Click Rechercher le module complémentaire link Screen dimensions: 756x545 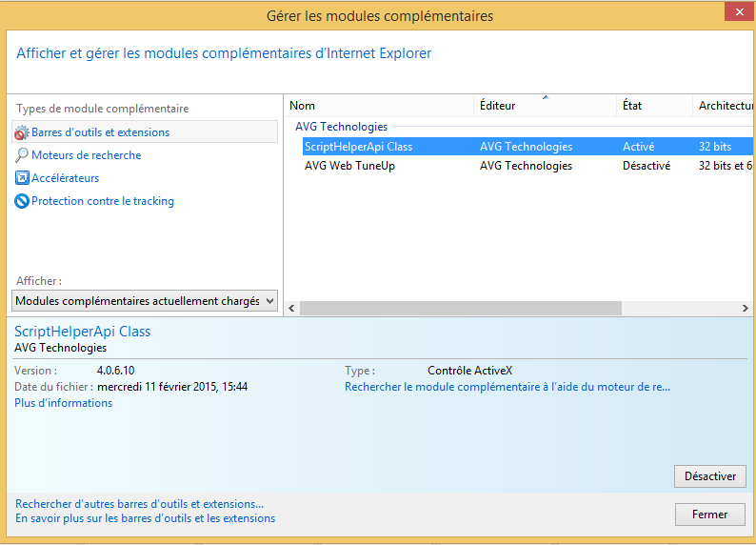(507, 387)
